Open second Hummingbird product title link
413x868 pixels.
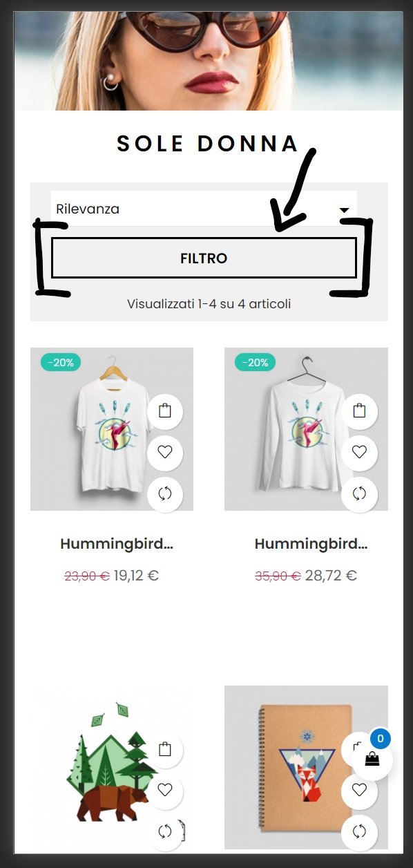311,544
